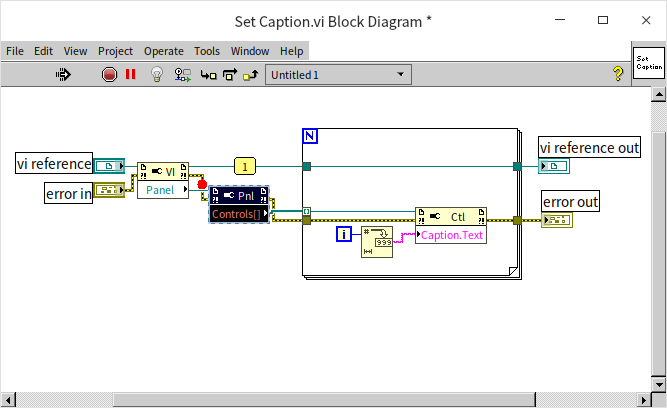Open the Untitled 1 dropdown list
The image size is (667, 408).
338,74
